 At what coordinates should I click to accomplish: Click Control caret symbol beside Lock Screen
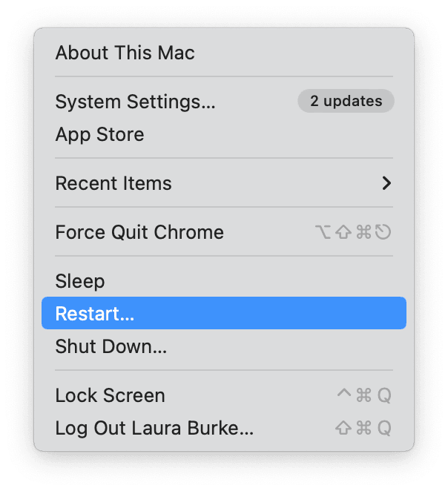point(344,395)
